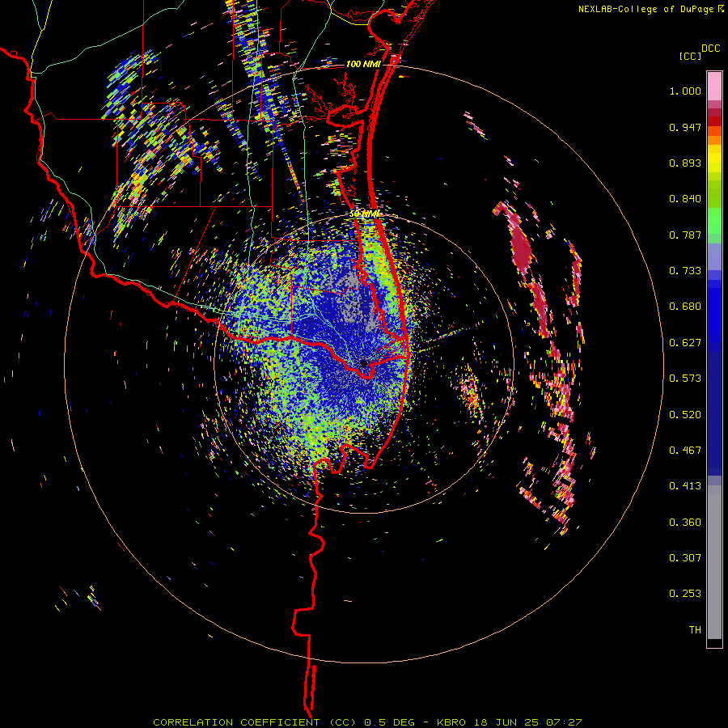Select the 0.680 scale label

point(685,307)
